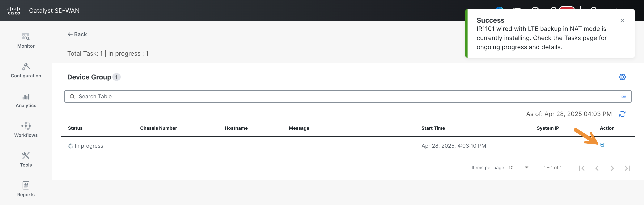
Task: Refresh the task status table
Action: tap(622, 114)
